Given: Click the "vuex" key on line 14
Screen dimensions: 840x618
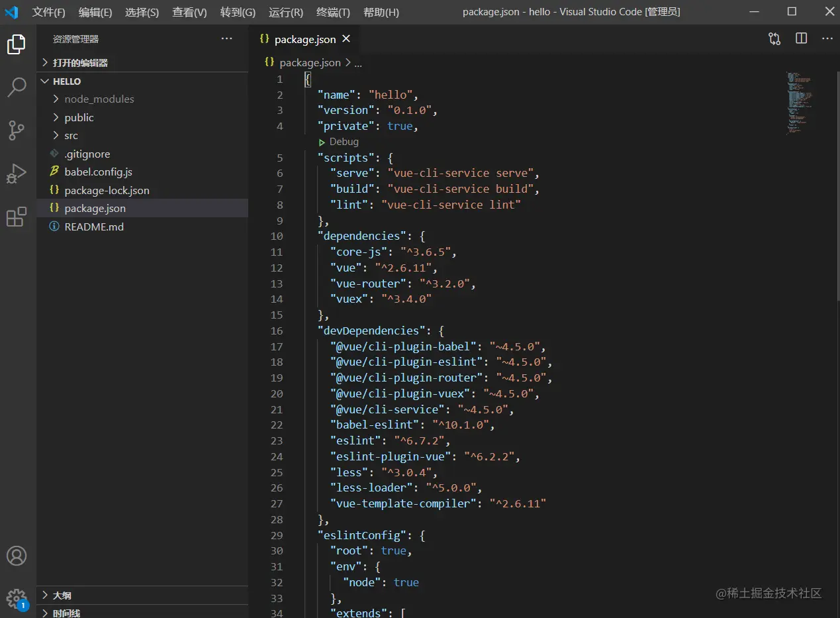Looking at the screenshot, I should pyautogui.click(x=350, y=299).
